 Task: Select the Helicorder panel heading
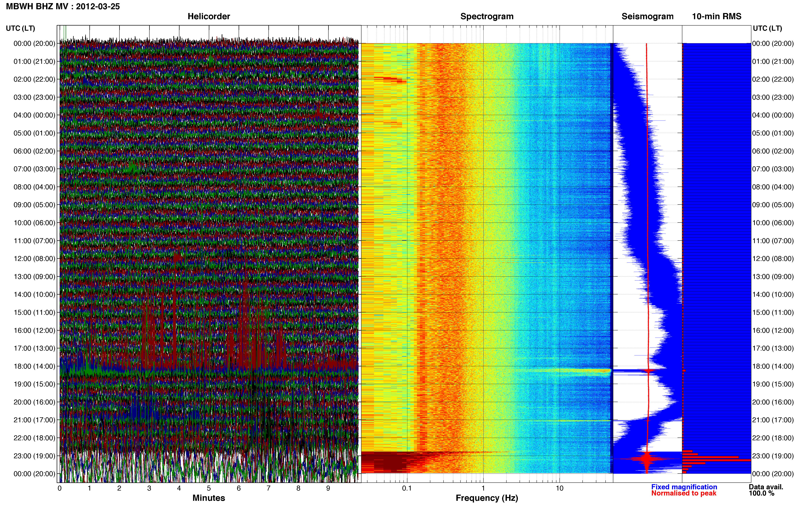click(x=209, y=16)
